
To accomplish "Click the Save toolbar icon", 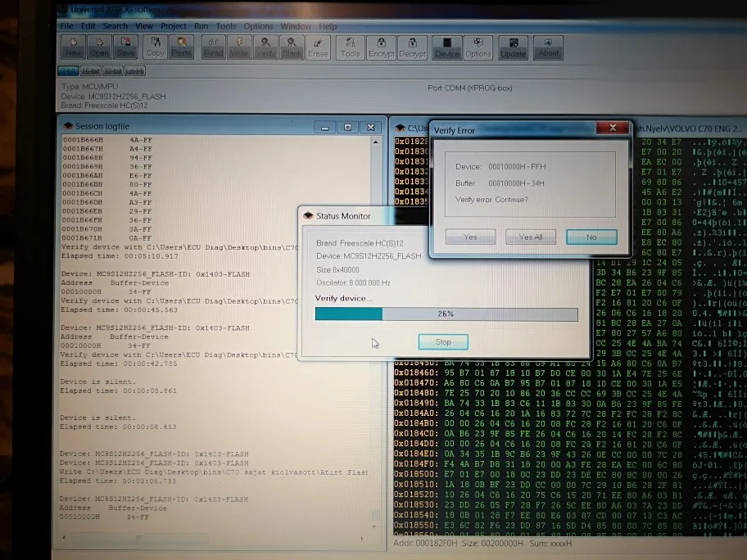I will [126, 47].
